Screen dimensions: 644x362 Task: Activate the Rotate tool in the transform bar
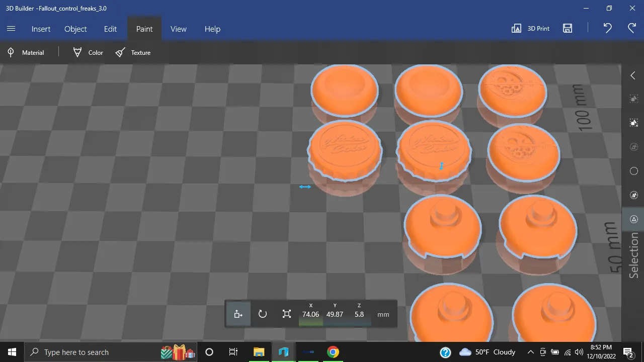click(263, 314)
